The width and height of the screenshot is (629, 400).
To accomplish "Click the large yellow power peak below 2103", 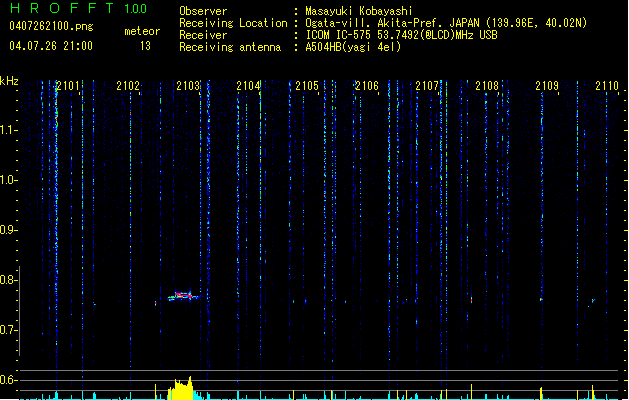I will tap(181, 388).
